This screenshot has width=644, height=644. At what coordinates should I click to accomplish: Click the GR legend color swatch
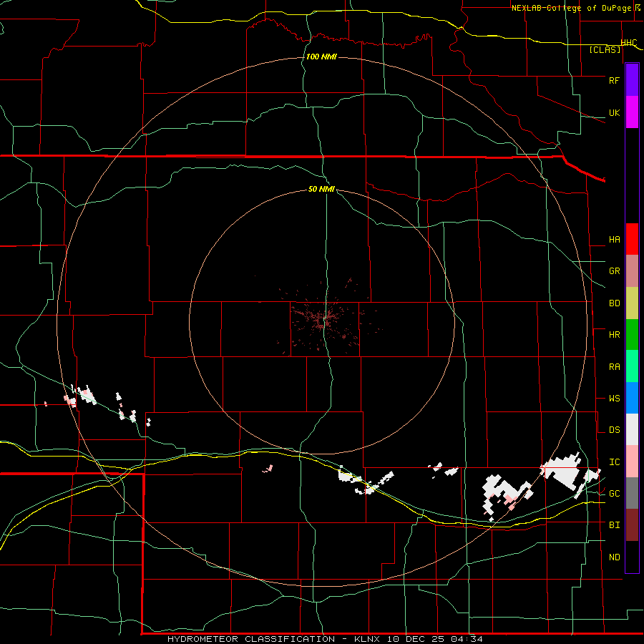point(632,271)
